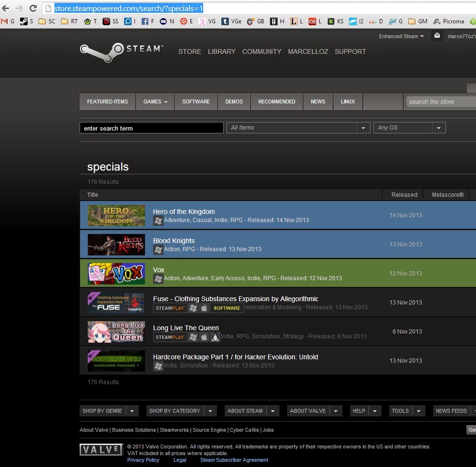Switch to the Featured Items tab

pyautogui.click(x=107, y=102)
